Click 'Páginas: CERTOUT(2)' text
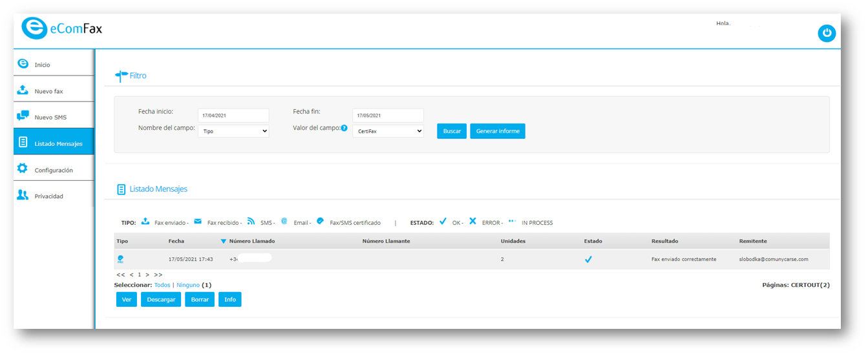This screenshot has height=356, width=868. [x=796, y=285]
